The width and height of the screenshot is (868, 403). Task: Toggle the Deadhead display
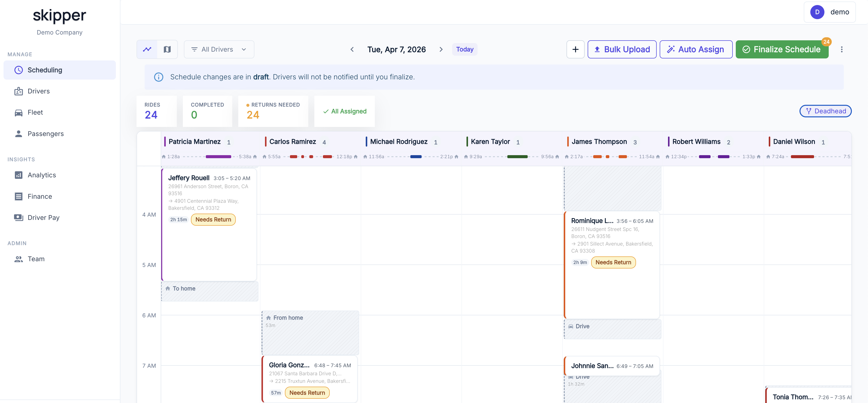(x=825, y=111)
